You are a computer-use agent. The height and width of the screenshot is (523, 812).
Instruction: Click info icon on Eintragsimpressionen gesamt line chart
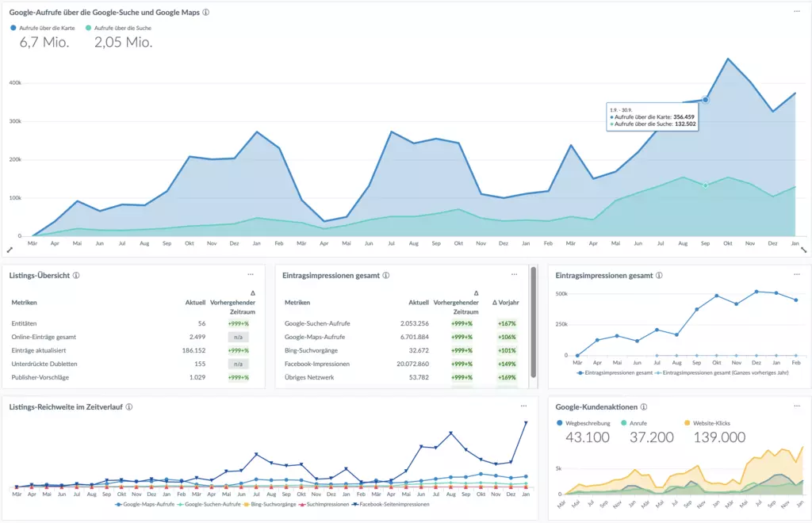(x=657, y=275)
